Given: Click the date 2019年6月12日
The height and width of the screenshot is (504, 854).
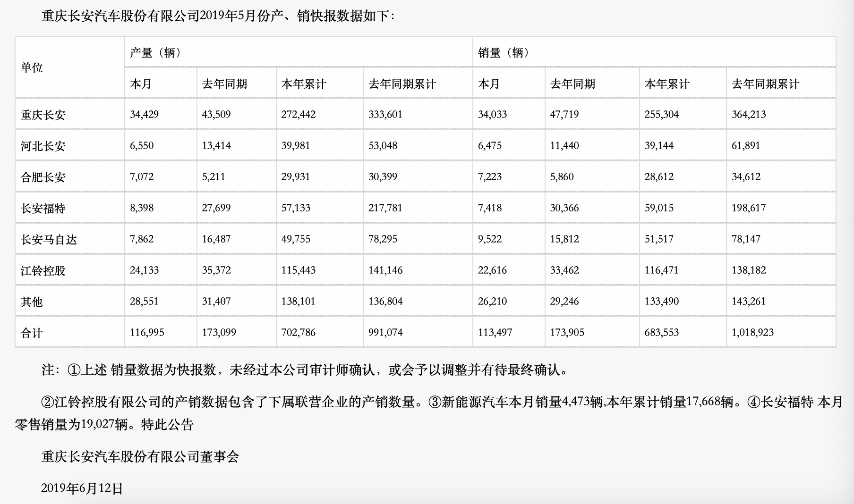Looking at the screenshot, I should pos(82,488).
